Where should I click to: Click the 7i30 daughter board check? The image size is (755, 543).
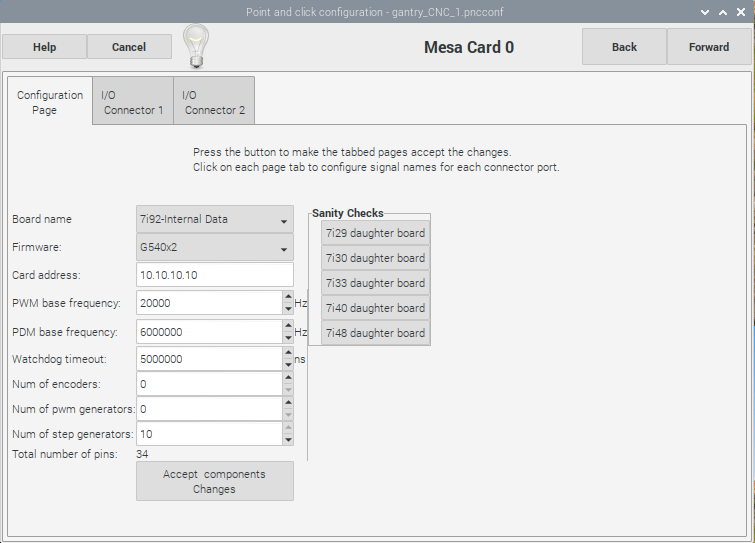point(376,258)
